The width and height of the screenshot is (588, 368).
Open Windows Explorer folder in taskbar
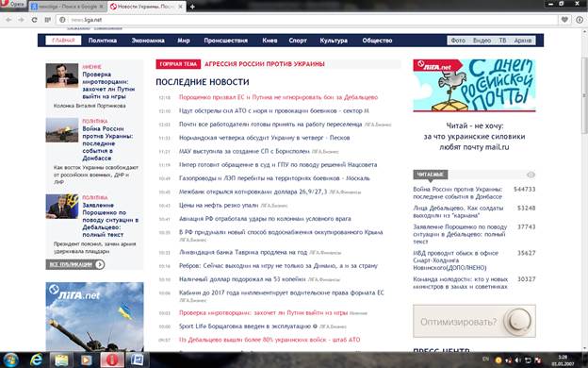(x=61, y=360)
